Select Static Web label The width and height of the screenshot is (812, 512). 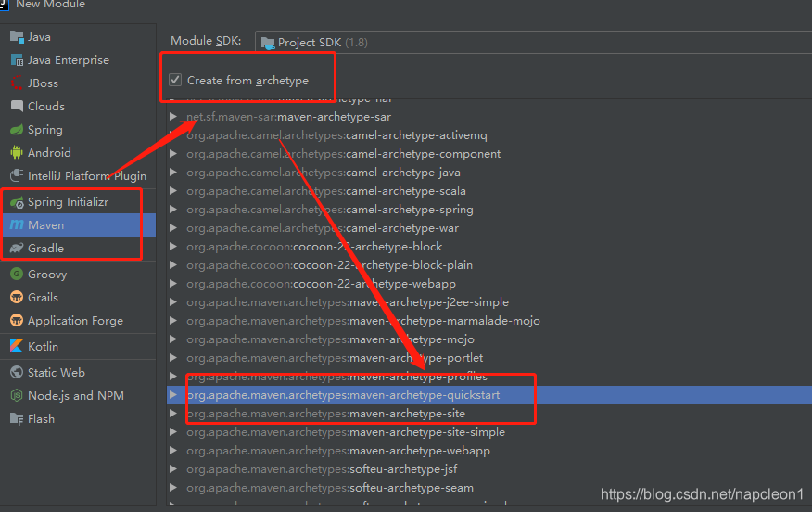(57, 372)
